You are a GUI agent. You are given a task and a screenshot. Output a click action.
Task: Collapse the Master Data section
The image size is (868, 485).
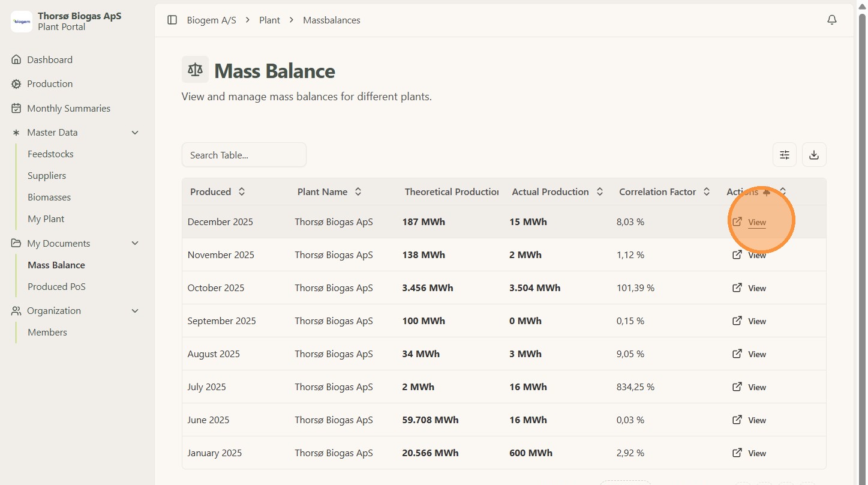135,133
